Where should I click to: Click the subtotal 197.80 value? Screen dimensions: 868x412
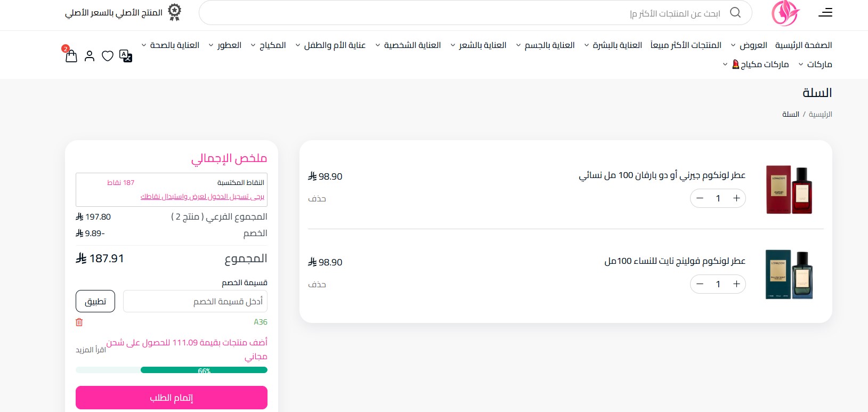tap(93, 217)
